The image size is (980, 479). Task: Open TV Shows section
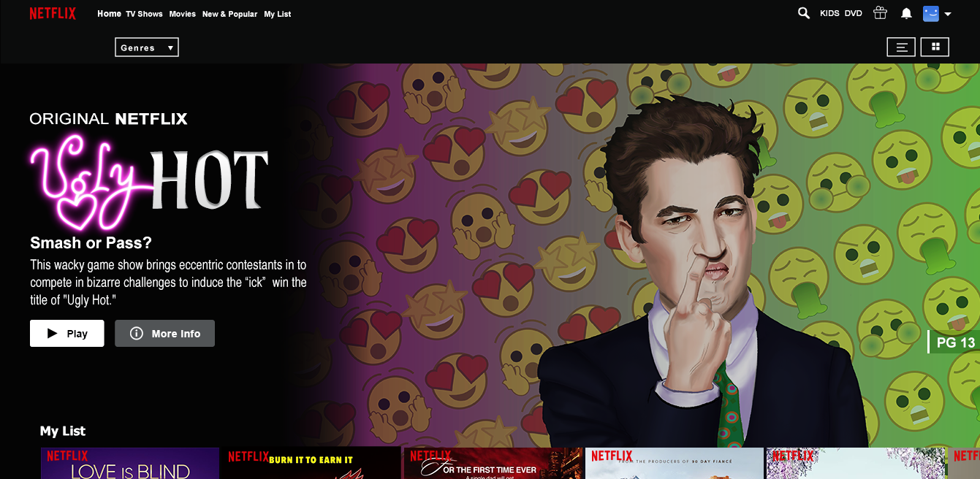coord(144,14)
